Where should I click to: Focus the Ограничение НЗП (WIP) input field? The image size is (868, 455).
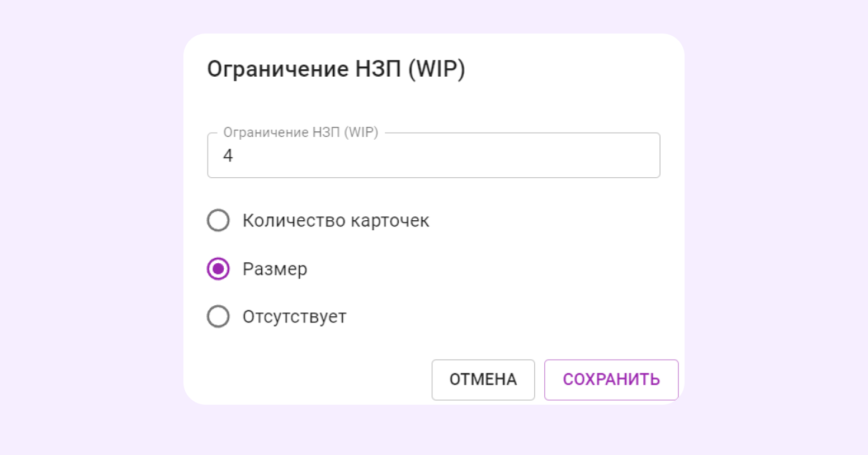pos(433,155)
